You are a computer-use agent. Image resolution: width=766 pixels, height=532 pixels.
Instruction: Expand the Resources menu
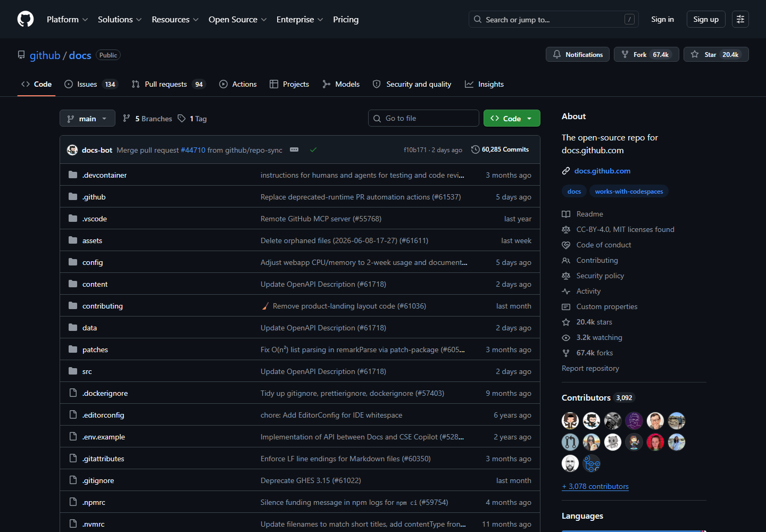point(175,19)
